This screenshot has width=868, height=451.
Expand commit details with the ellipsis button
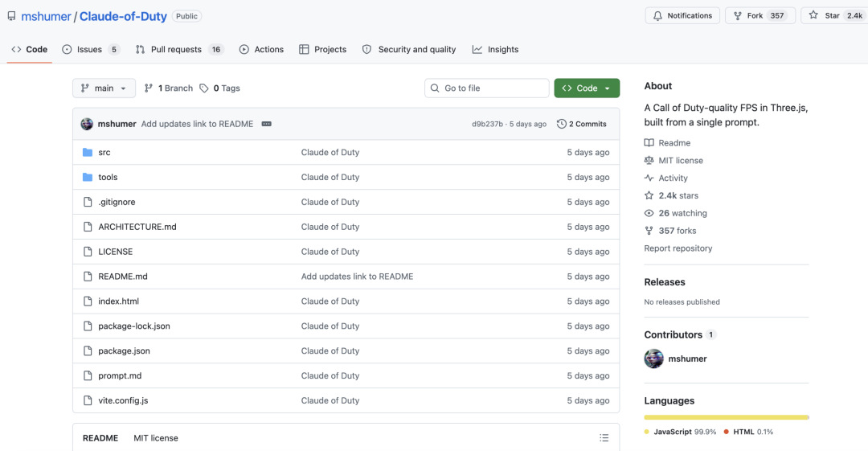pyautogui.click(x=267, y=124)
